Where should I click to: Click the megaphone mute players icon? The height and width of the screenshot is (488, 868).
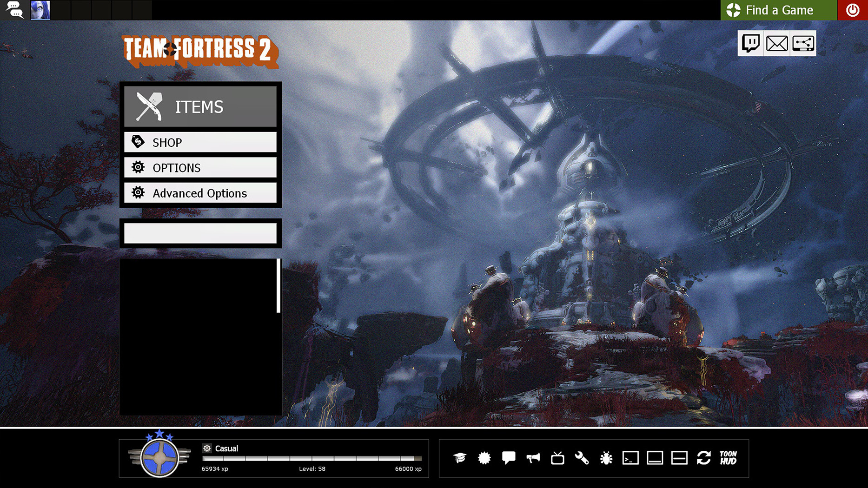point(533,458)
